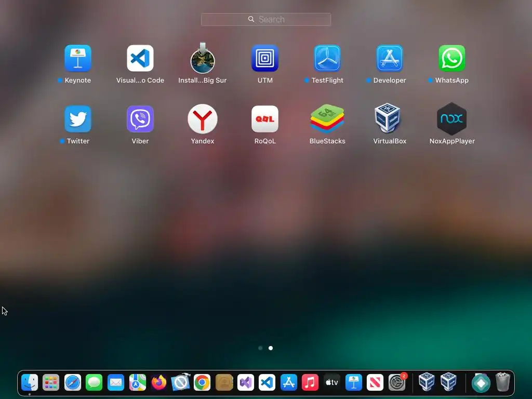532x399 pixels.
Task: Launch Viber from Launchpad
Action: coord(140,119)
